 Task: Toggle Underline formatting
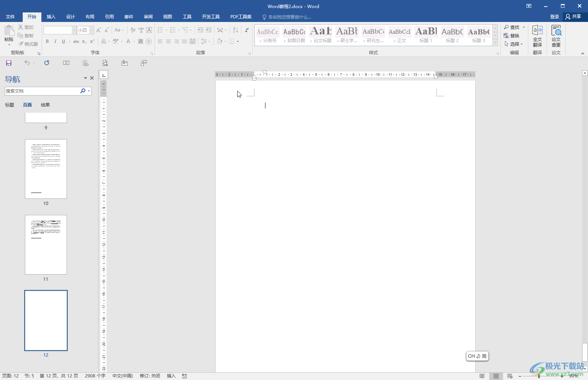[x=63, y=41]
